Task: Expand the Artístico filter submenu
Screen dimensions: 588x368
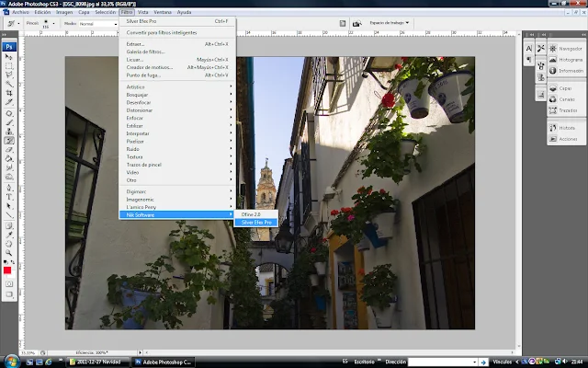Action: 177,86
